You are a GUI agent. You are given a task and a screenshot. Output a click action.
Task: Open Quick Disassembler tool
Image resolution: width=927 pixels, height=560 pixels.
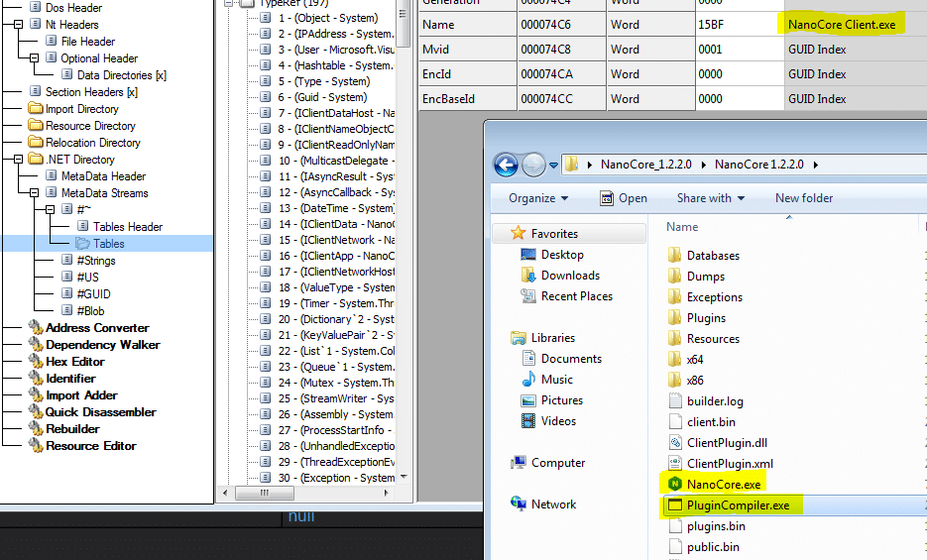(100, 412)
